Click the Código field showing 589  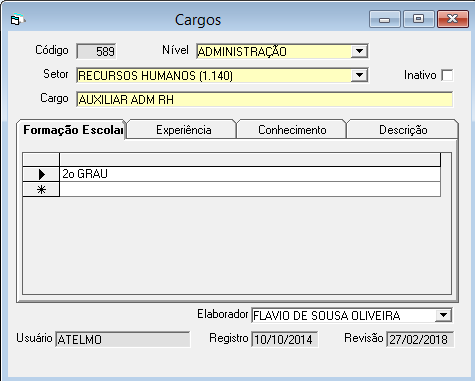coord(96,51)
